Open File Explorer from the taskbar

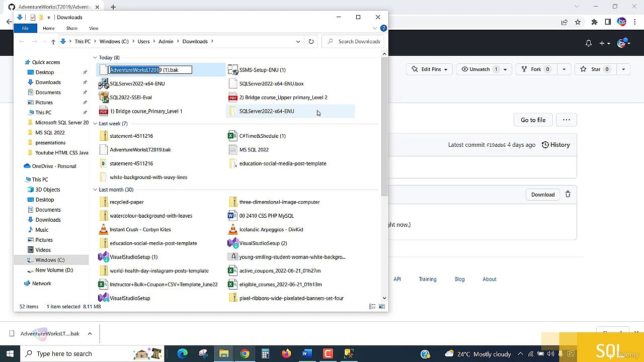click(x=224, y=353)
